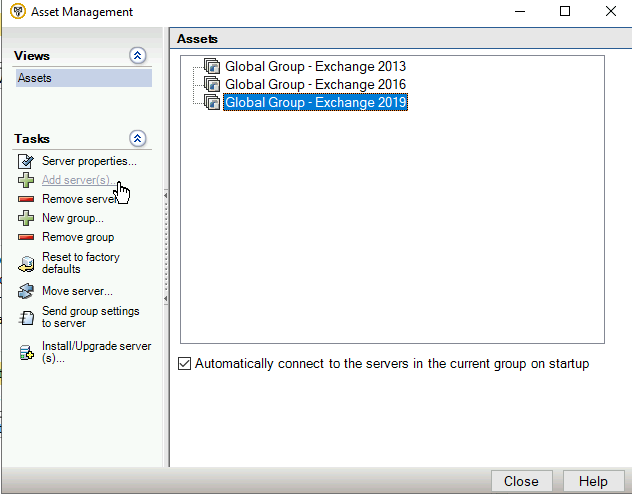This screenshot has height=494, width=632.
Task: Click the Reset to factory defaults icon
Action: (26, 264)
